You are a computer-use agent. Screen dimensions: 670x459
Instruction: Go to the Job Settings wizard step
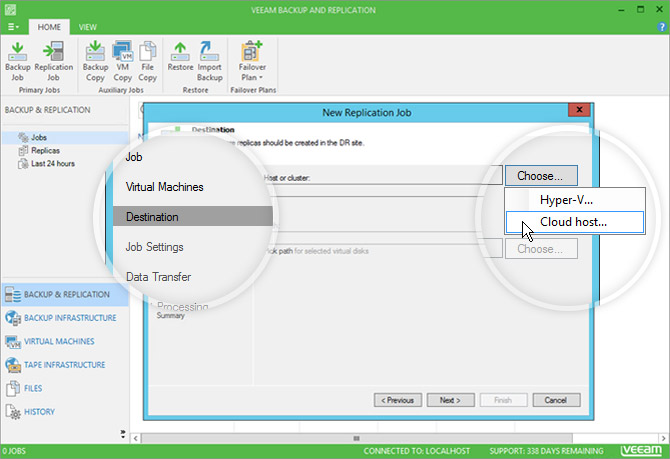[154, 247]
